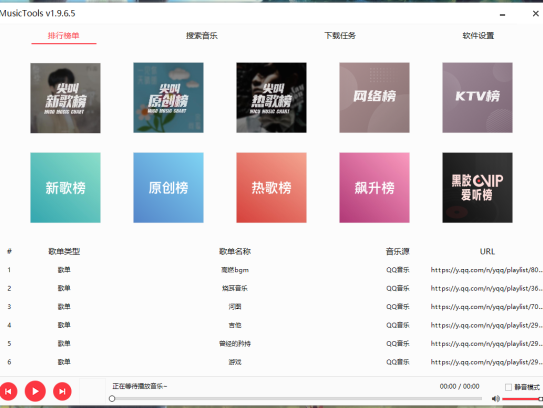Open the 软件设置 tab
The height and width of the screenshot is (408, 543).
coord(478,36)
